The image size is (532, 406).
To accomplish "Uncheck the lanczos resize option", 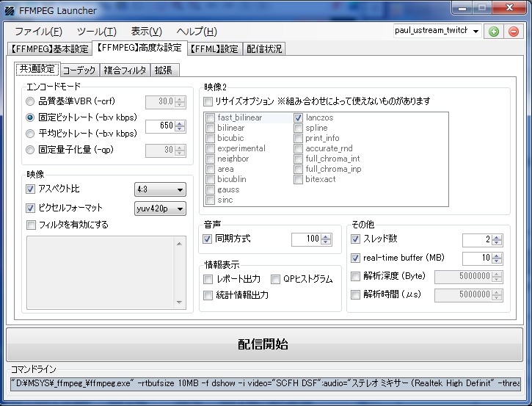I will (x=298, y=117).
